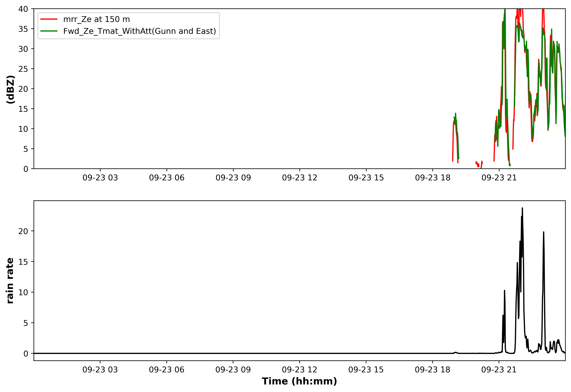571x392 pixels.
Task: Click "09-23 18" under the rain rate plot
Action: pyautogui.click(x=433, y=370)
